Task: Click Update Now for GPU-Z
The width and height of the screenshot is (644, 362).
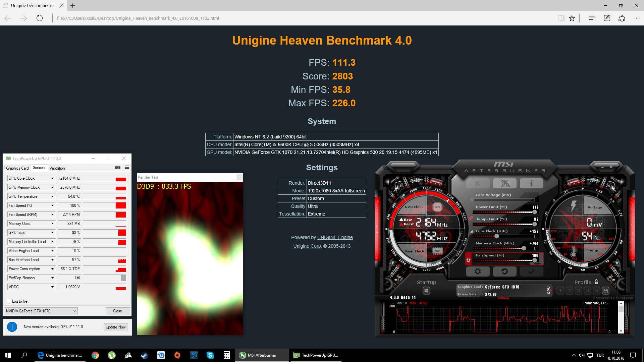Action: click(x=116, y=327)
